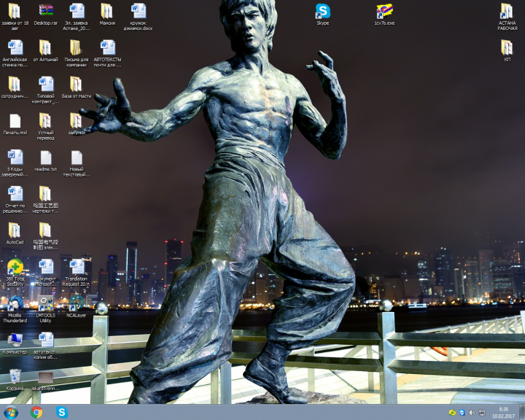Select the Печать.mxl file
The image size is (525, 420).
click(x=15, y=124)
